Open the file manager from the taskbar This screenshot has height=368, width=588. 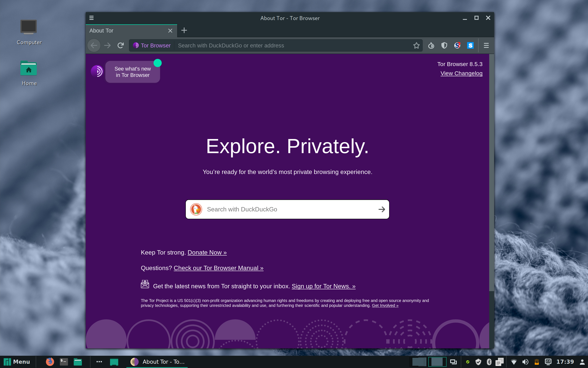78,362
